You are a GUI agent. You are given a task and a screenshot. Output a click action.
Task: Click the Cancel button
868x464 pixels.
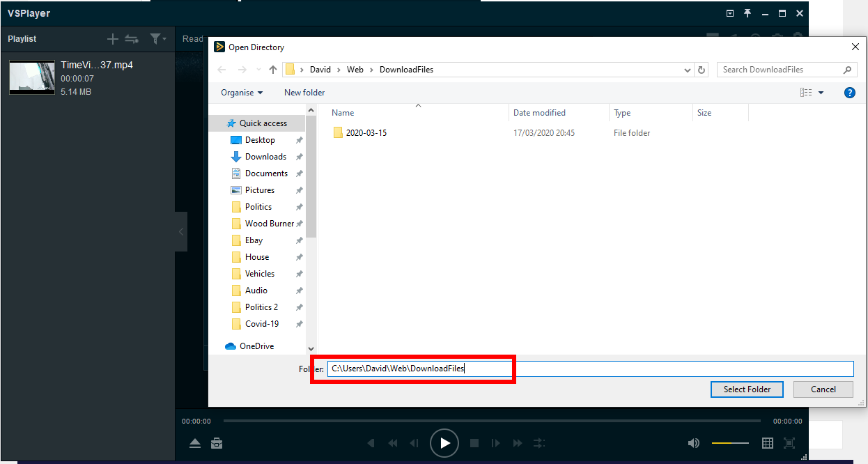[823, 389]
